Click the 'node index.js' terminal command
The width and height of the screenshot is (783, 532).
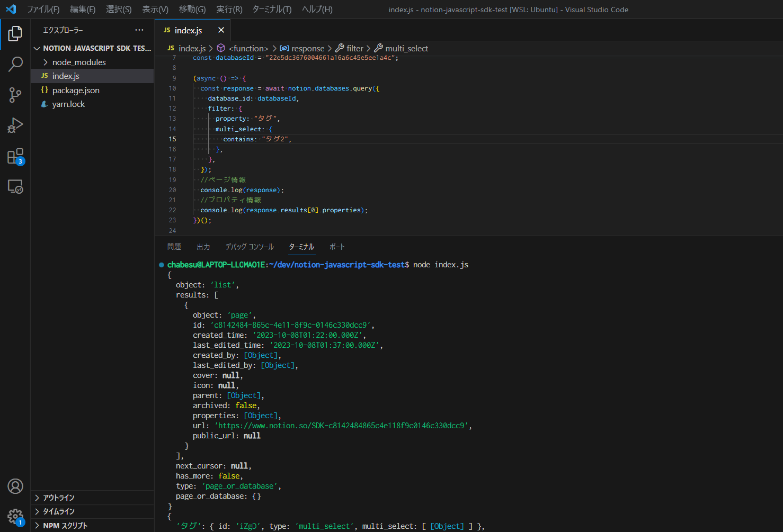441,265
